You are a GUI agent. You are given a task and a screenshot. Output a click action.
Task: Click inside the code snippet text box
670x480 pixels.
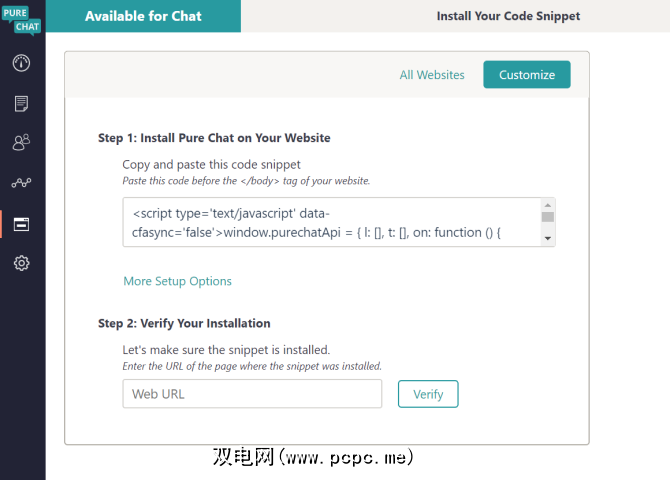point(330,222)
